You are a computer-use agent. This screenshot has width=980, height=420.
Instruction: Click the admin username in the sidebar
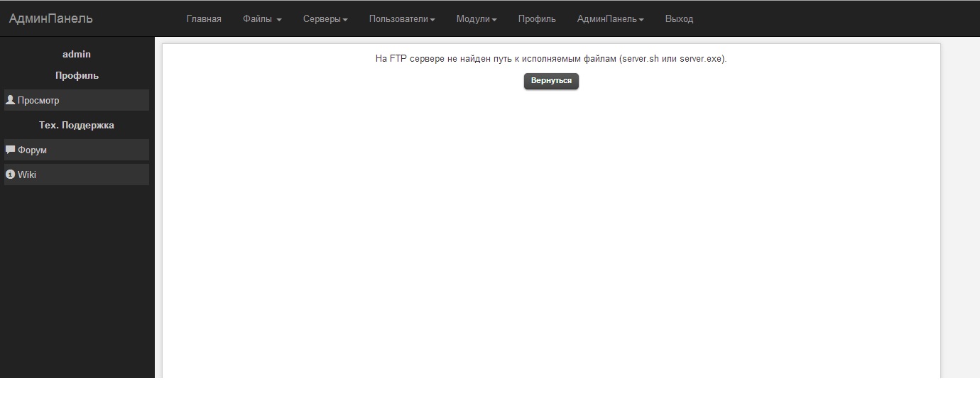click(77, 54)
